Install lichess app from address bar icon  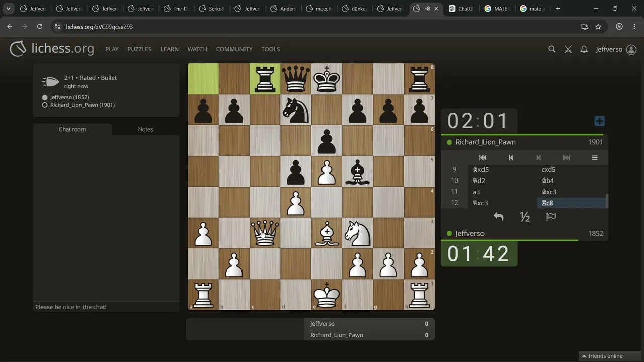(x=585, y=27)
